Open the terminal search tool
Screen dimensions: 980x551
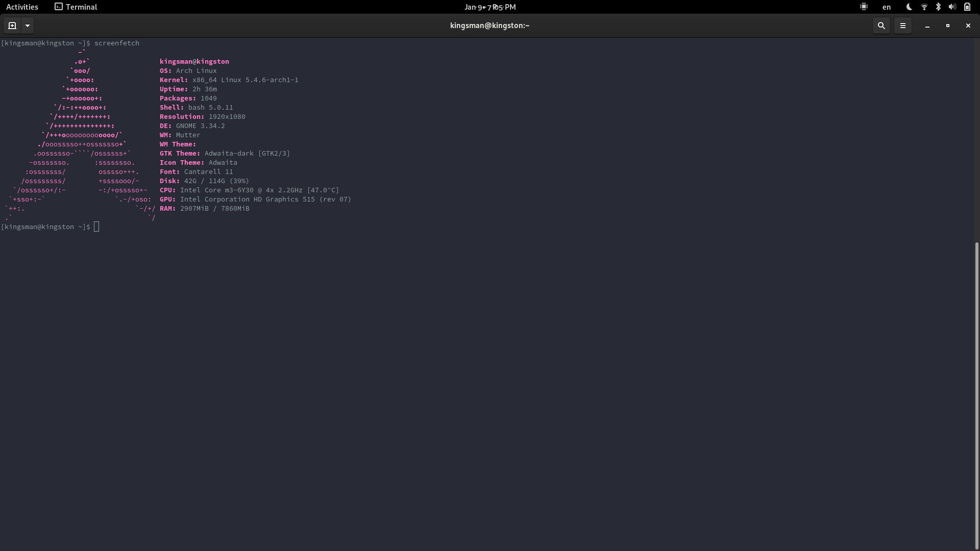point(881,26)
